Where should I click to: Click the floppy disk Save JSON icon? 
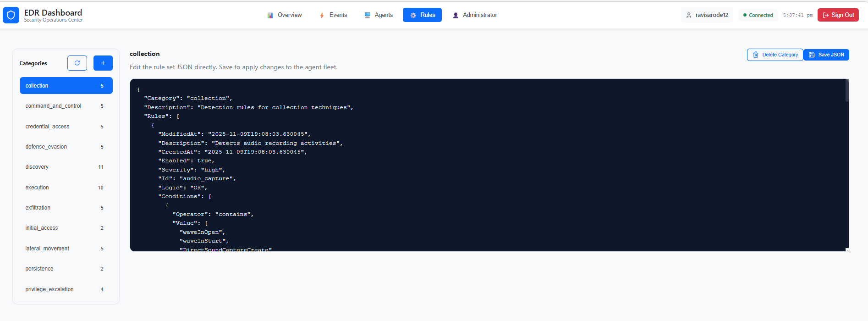[x=812, y=55]
